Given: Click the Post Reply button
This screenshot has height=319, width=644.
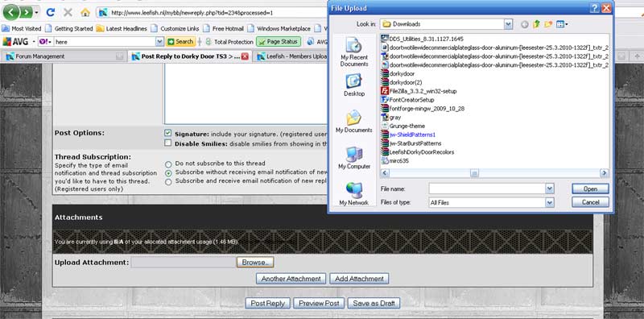Looking at the screenshot, I should (x=268, y=304).
